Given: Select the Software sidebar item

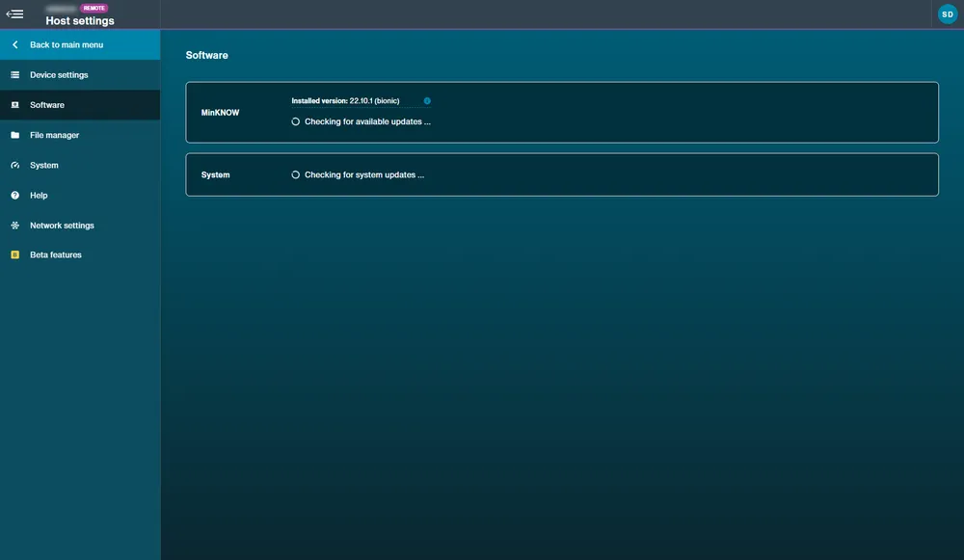Looking at the screenshot, I should 80,105.
